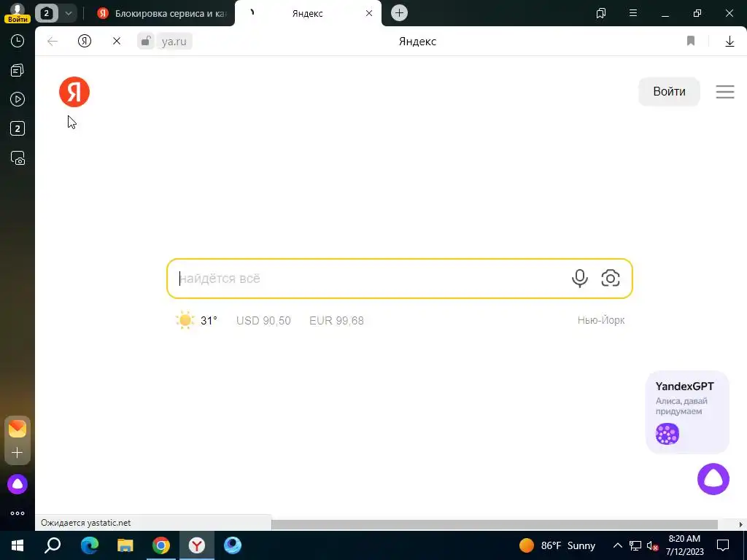This screenshot has width=747, height=560.
Task: Add a new sidebar app with plus icon
Action: click(x=18, y=452)
